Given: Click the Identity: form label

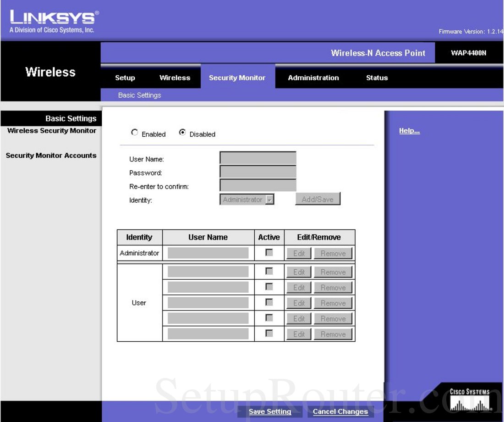Looking at the screenshot, I should point(141,200).
